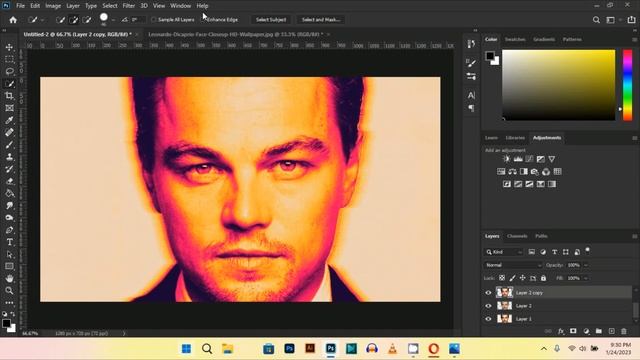Click the foreground color swatch in toolbar
Image resolution: width=640 pixels, height=360 pixels.
point(6,324)
